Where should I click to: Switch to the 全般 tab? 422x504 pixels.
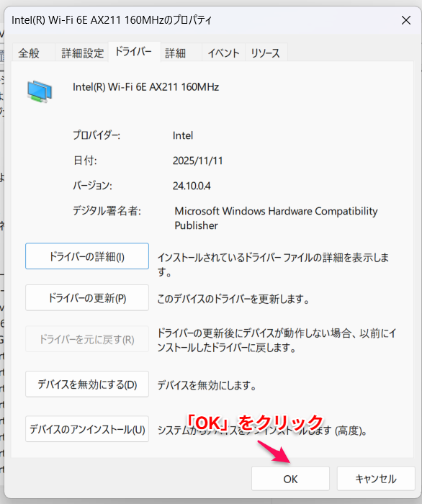29,53
